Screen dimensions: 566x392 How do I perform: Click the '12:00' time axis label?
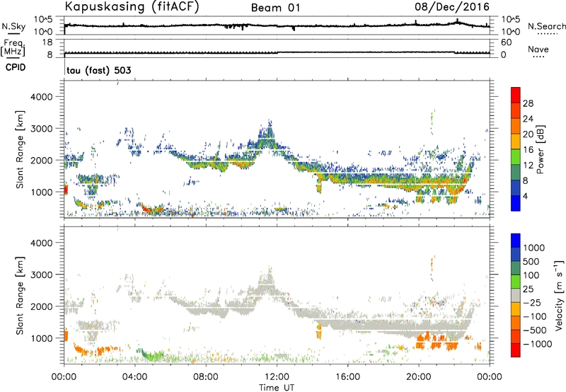(x=277, y=377)
